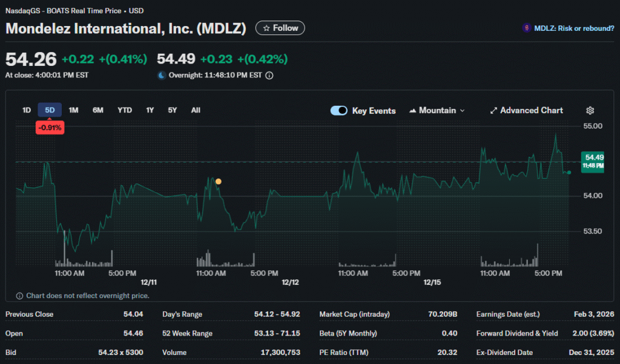Switch to the 1M range
The image size is (620, 364).
coord(73,110)
